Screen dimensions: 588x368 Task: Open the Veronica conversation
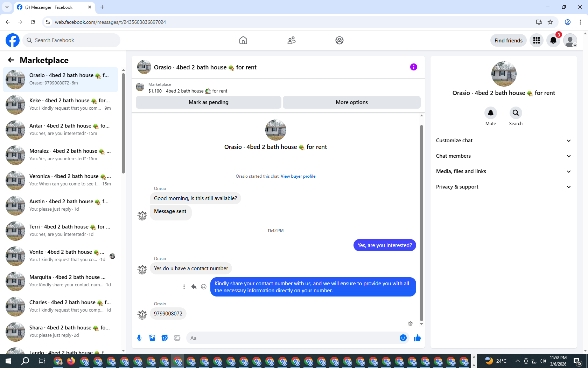[60, 180]
